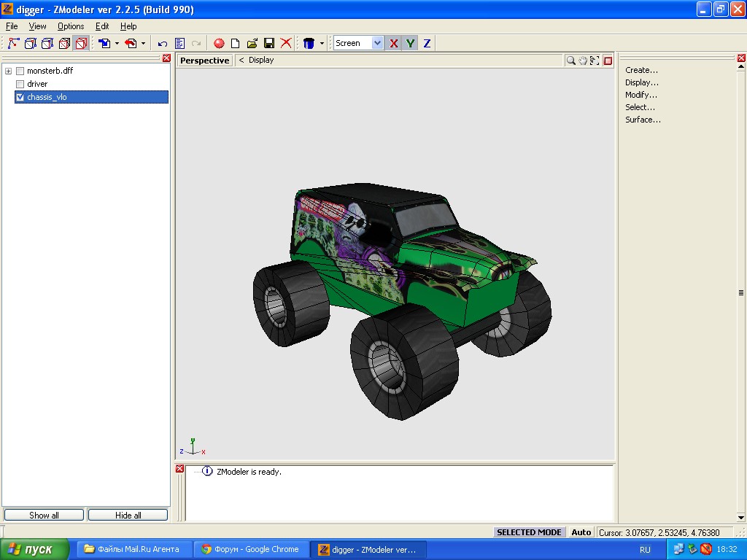The width and height of the screenshot is (747, 560).
Task: Switch to Форум - Google Chrome taskbar button
Action: (x=251, y=550)
